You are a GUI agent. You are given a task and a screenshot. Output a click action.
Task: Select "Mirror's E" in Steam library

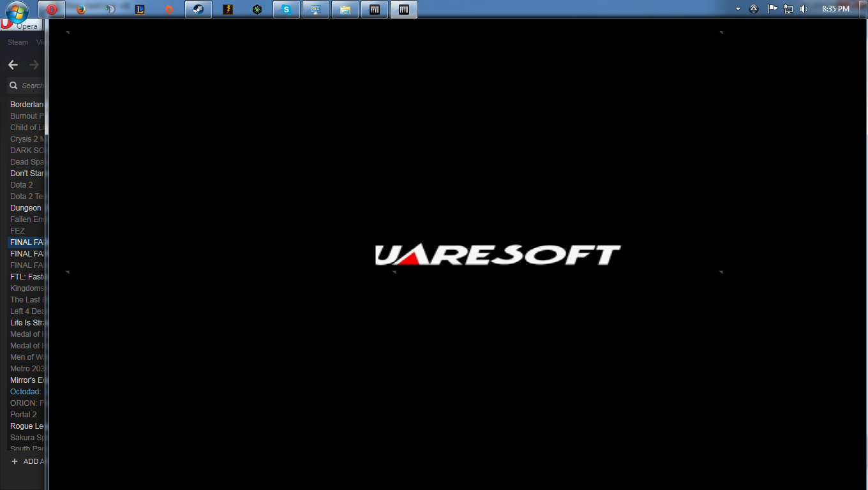click(27, 380)
